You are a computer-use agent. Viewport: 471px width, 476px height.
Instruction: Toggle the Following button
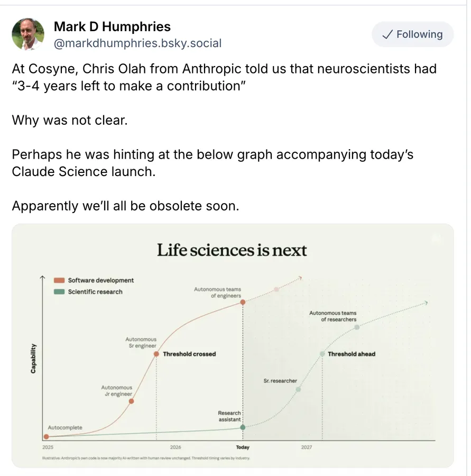(412, 34)
